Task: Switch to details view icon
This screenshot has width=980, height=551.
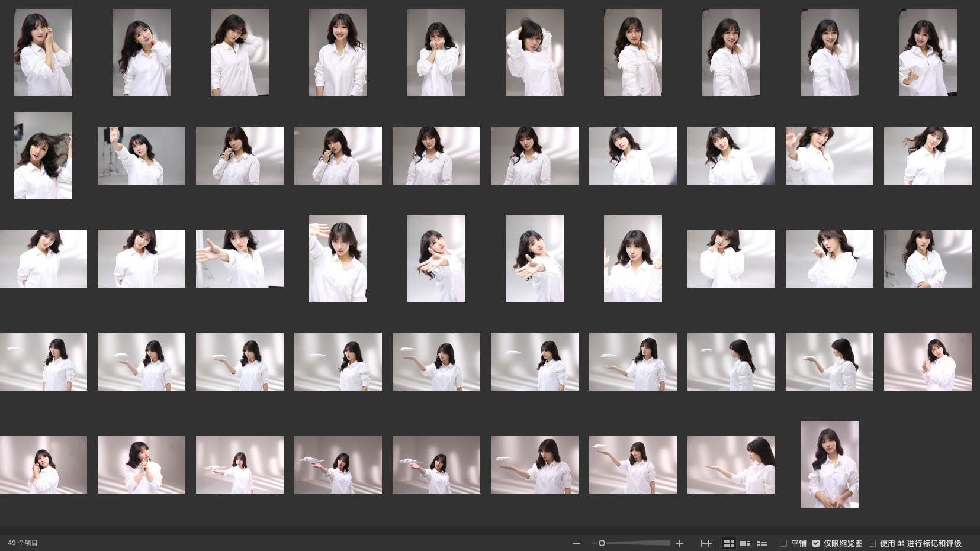Action: [746, 543]
